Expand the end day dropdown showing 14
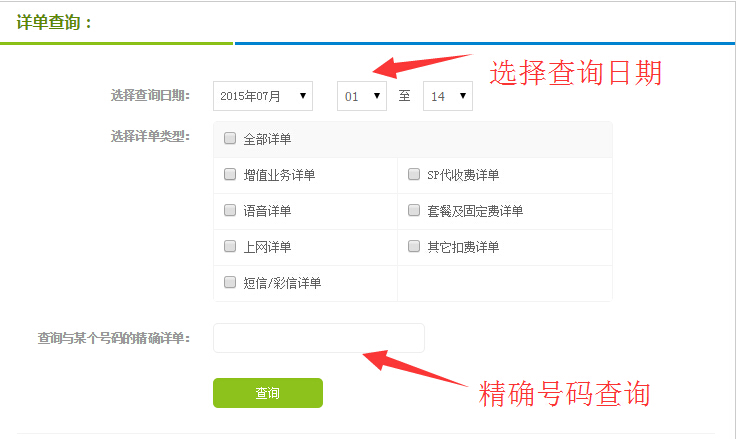736x439 pixels. (x=447, y=96)
